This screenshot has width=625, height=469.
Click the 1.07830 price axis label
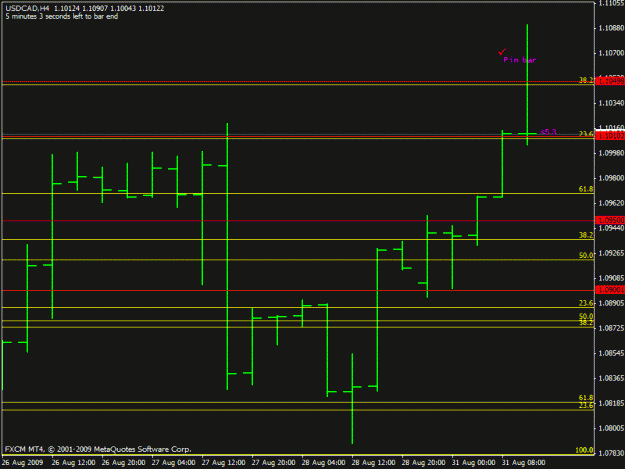click(611, 453)
